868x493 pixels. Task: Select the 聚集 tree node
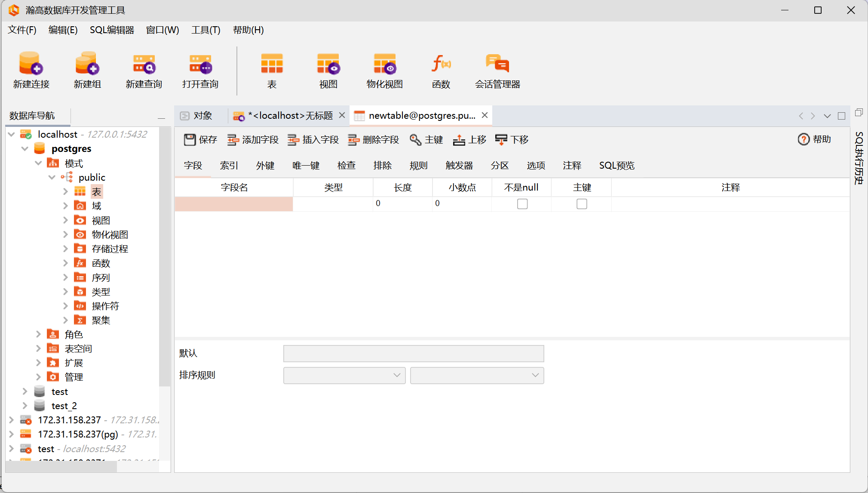click(101, 320)
